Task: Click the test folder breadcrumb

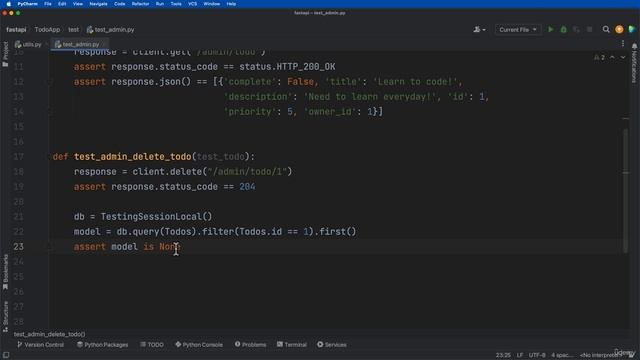Action: (x=73, y=29)
